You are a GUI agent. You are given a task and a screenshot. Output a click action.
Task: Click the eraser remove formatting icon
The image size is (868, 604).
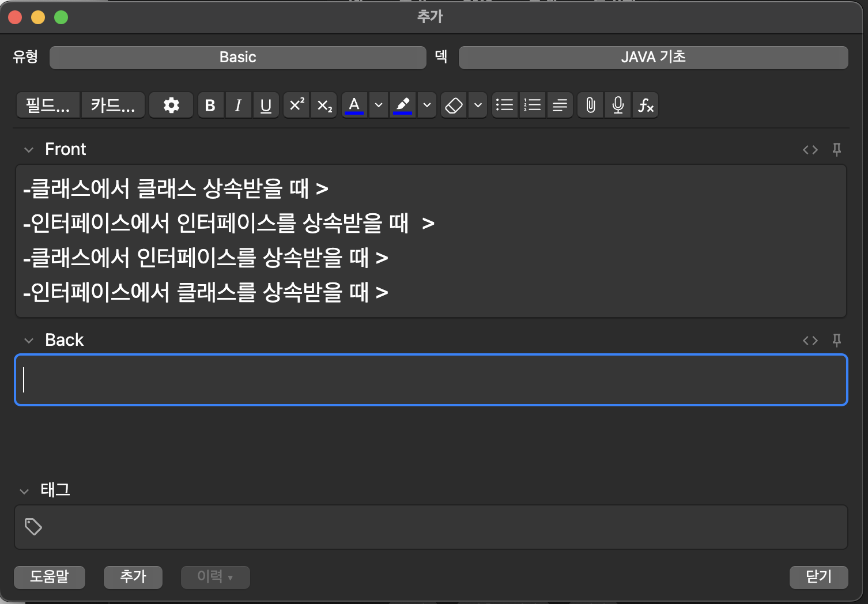[x=454, y=105]
